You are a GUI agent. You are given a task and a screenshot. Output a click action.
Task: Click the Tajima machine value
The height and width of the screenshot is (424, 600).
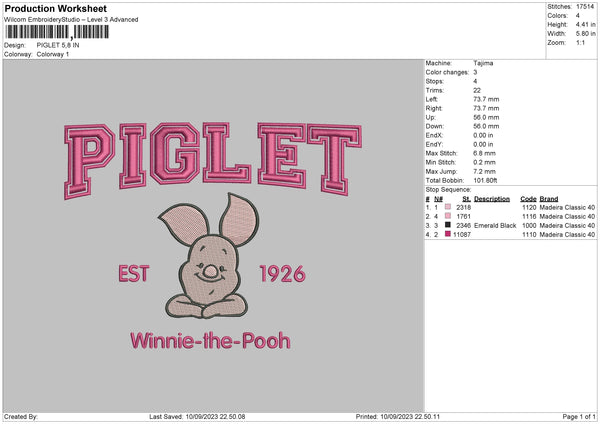click(483, 63)
